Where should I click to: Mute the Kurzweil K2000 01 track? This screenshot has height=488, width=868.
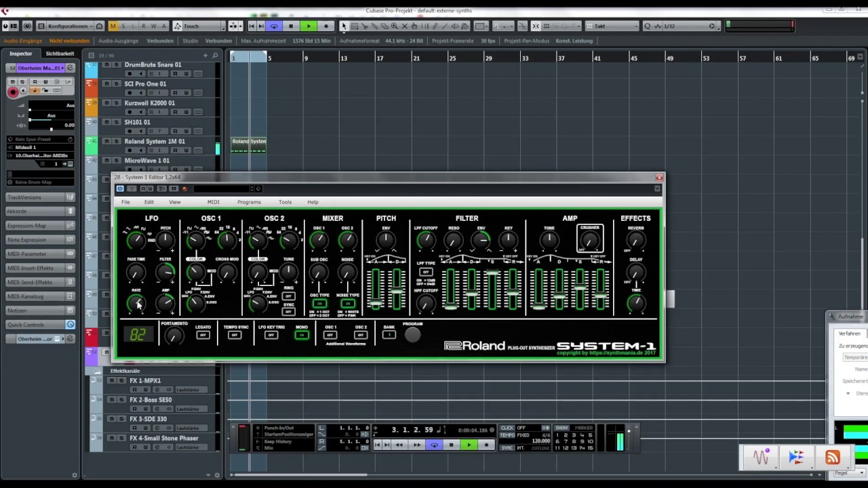[x=106, y=103]
